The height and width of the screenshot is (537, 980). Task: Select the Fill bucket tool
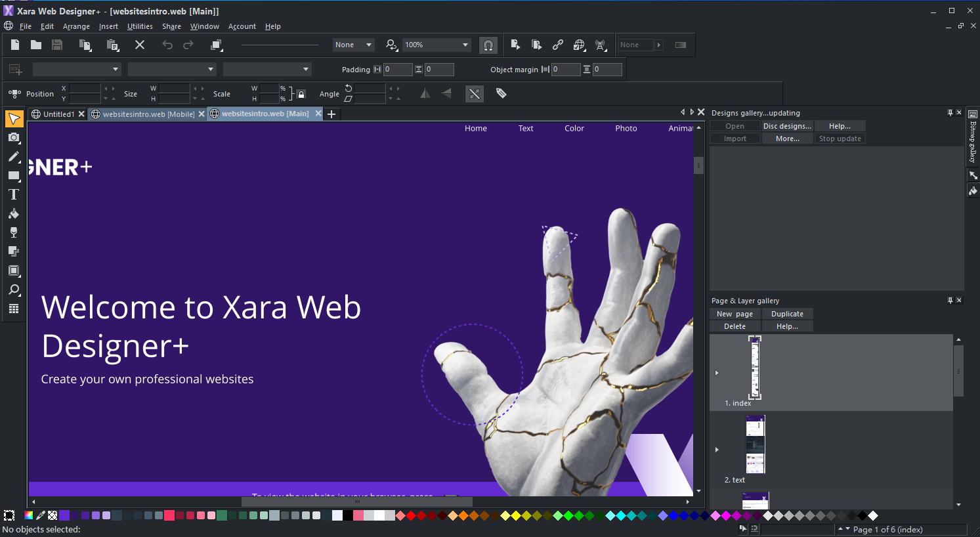click(x=14, y=213)
